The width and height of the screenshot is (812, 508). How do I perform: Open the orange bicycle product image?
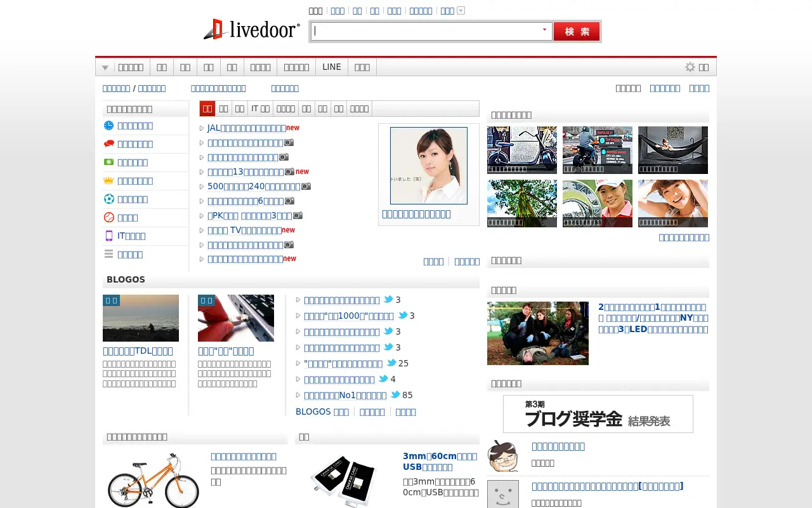tap(154, 479)
